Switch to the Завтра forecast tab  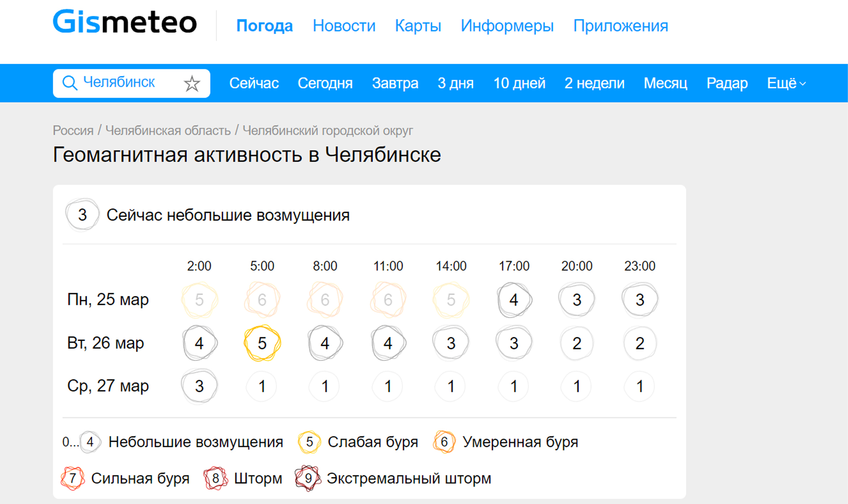395,83
